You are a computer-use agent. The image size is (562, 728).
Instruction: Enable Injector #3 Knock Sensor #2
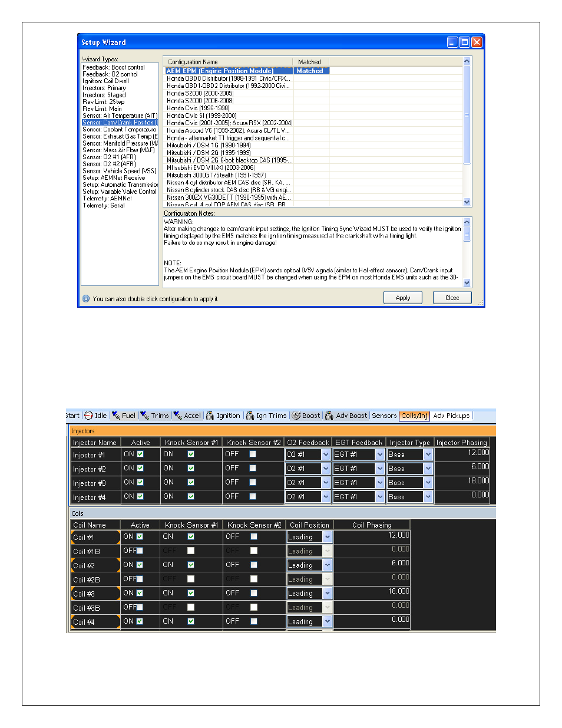[x=253, y=482]
